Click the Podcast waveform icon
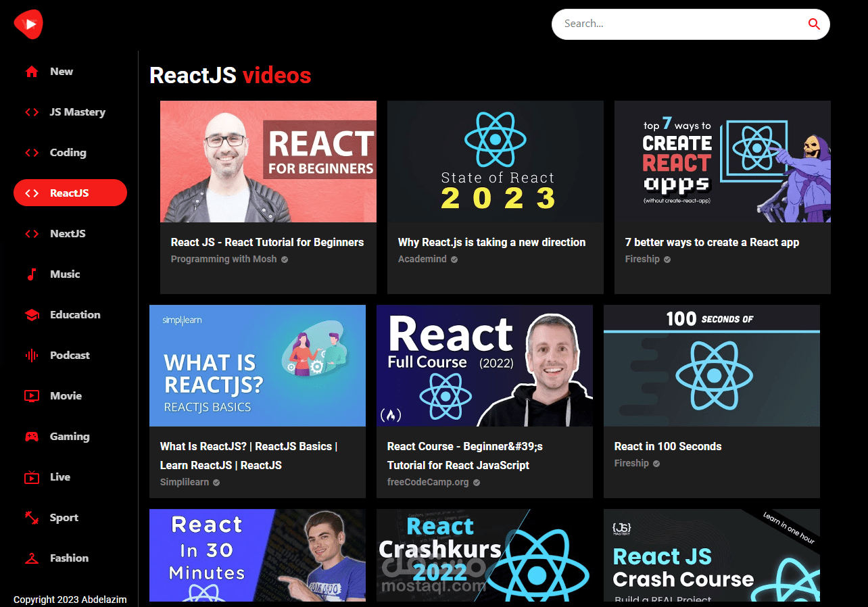 coord(32,356)
